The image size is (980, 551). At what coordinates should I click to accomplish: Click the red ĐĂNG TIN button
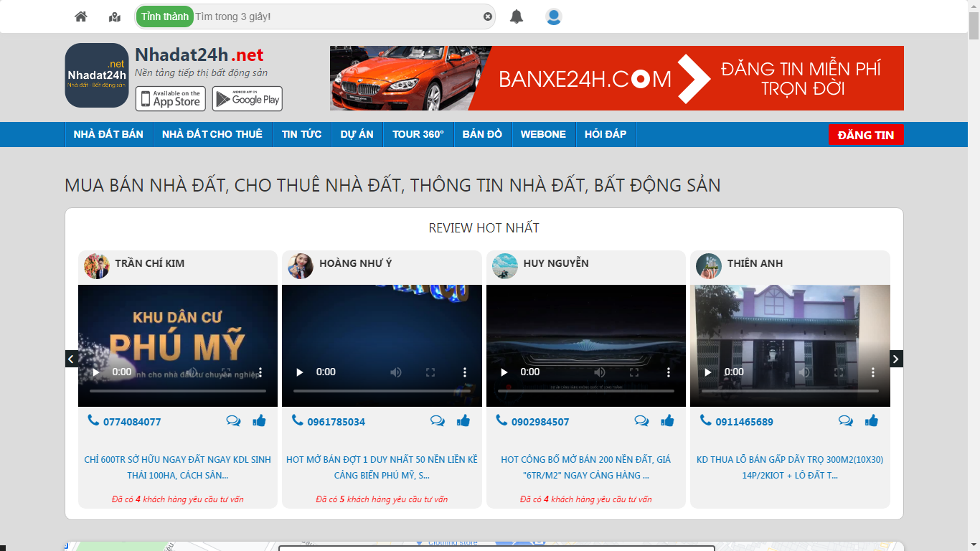(x=866, y=135)
